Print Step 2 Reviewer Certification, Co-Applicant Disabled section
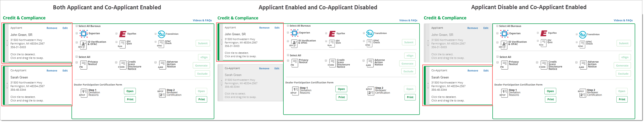This screenshot has height=122, width=644. click(410, 97)
